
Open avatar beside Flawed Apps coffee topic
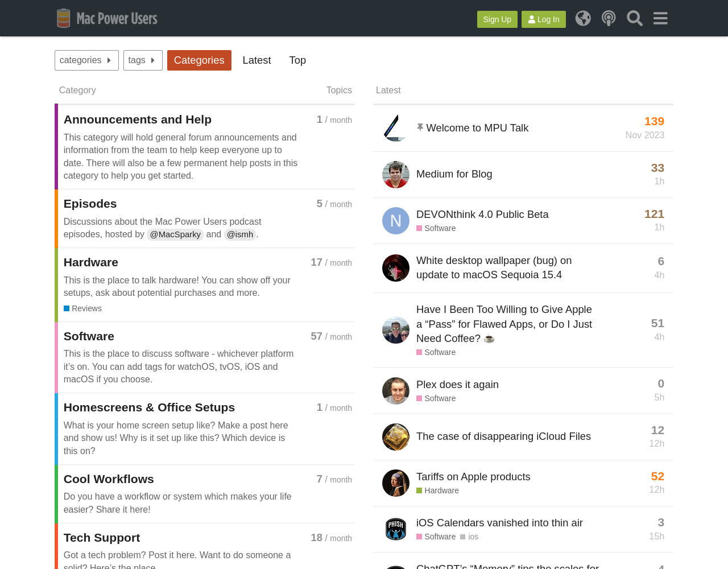(396, 330)
